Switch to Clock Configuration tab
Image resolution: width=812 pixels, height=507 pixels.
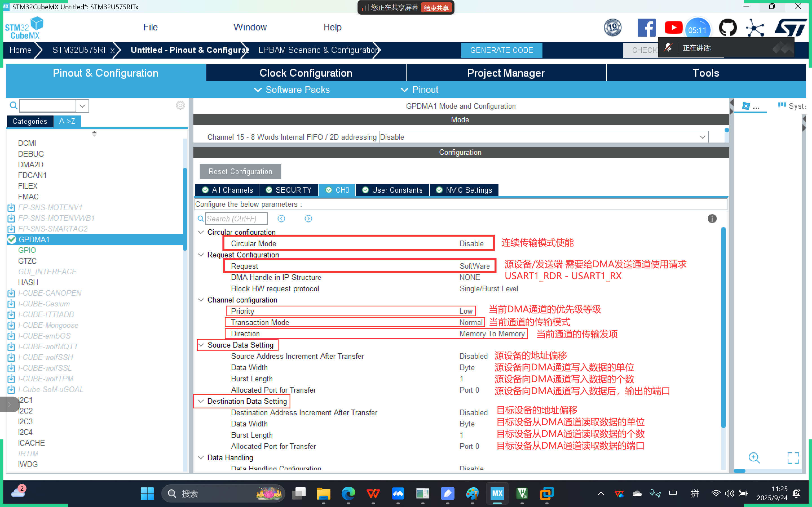coord(306,73)
